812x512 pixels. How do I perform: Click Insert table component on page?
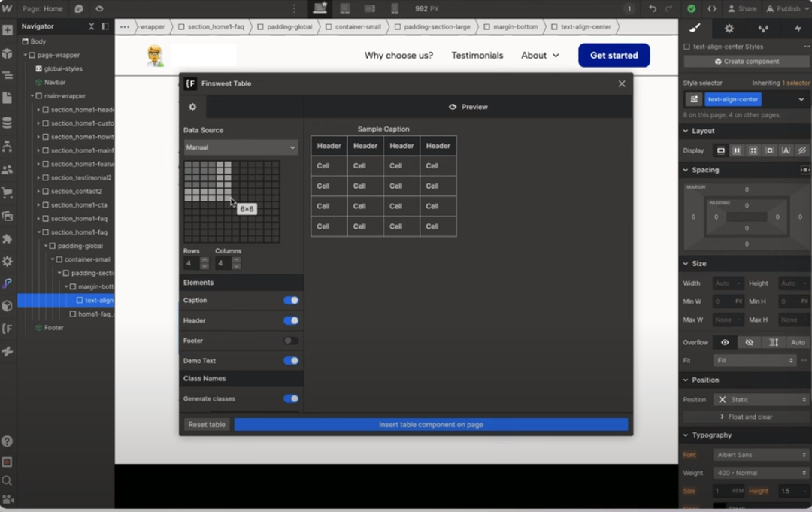click(431, 425)
